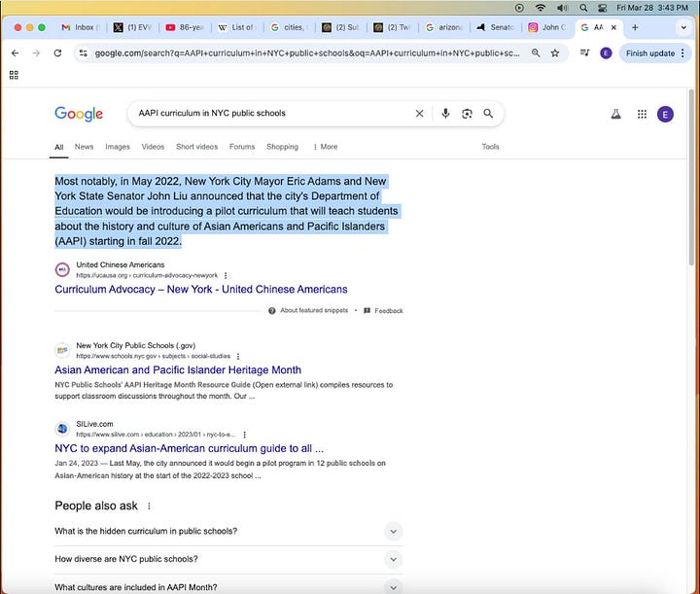Screen dimensions: 700x594
Task: Open Google account avatar E
Action: (x=665, y=115)
